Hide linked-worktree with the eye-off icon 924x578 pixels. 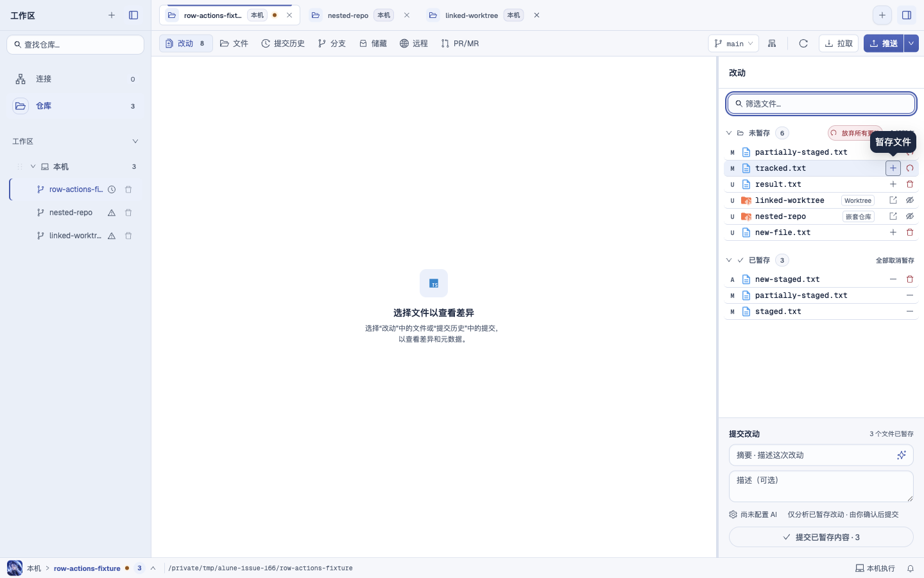pyautogui.click(x=910, y=200)
